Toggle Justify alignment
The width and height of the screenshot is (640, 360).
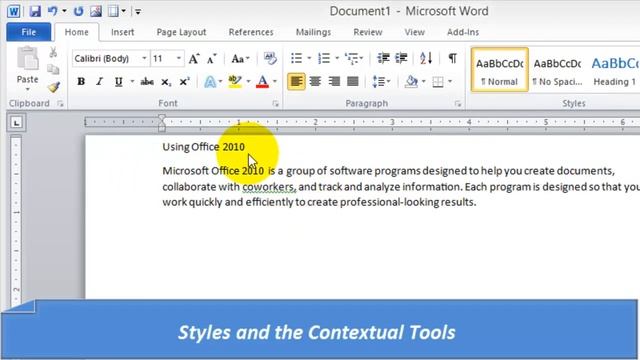click(353, 82)
